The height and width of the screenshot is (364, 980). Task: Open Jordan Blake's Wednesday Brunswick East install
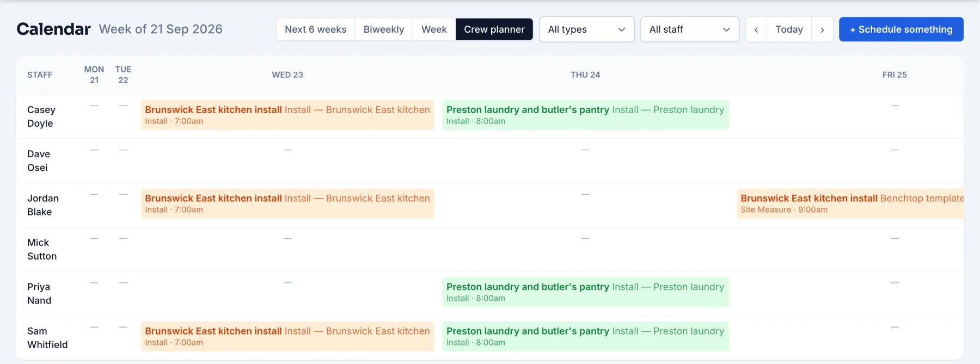(287, 203)
